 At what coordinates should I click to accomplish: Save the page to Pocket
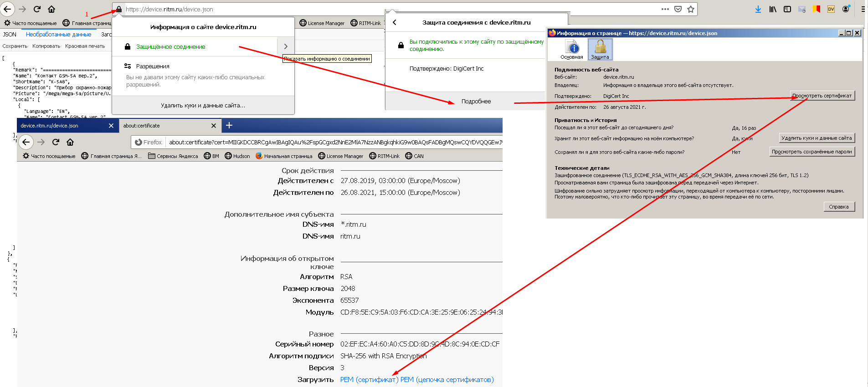pos(678,9)
